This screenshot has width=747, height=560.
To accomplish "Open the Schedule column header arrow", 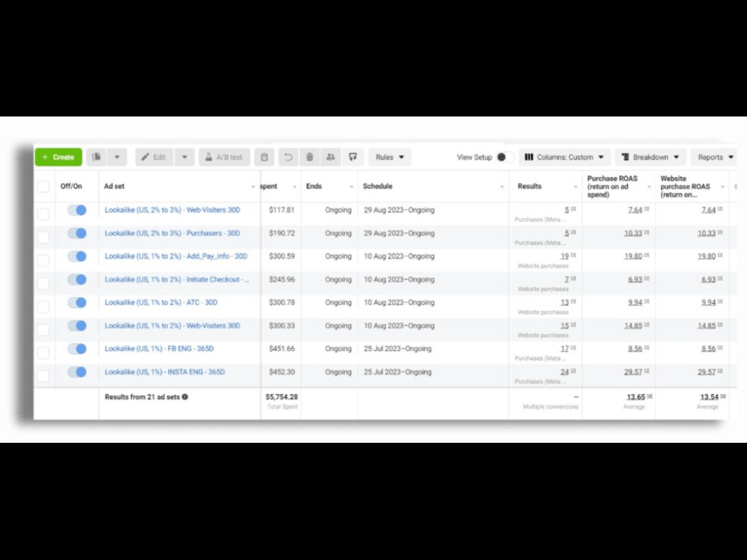I will pos(502,187).
